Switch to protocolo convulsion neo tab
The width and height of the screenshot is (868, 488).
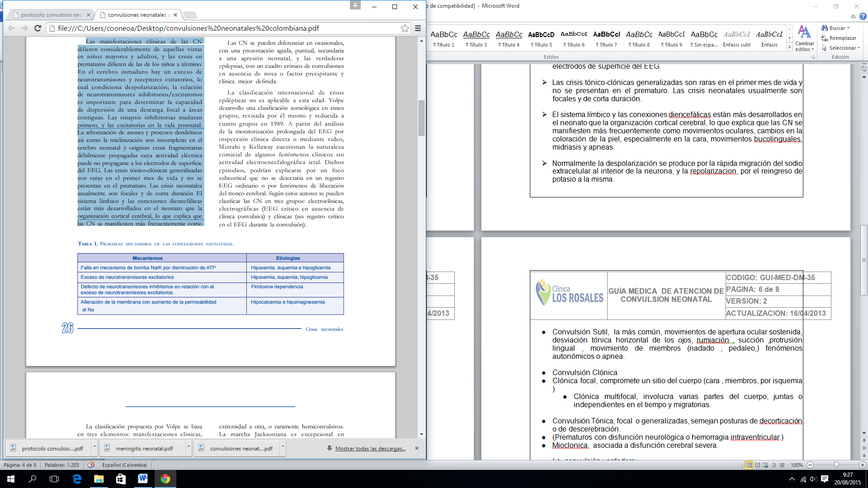[51, 15]
